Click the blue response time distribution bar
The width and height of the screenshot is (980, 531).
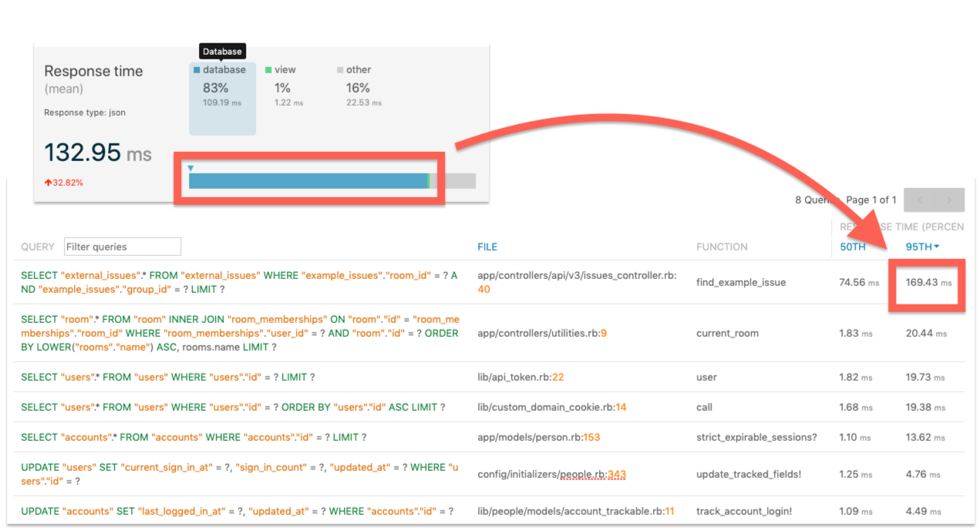tap(308, 180)
